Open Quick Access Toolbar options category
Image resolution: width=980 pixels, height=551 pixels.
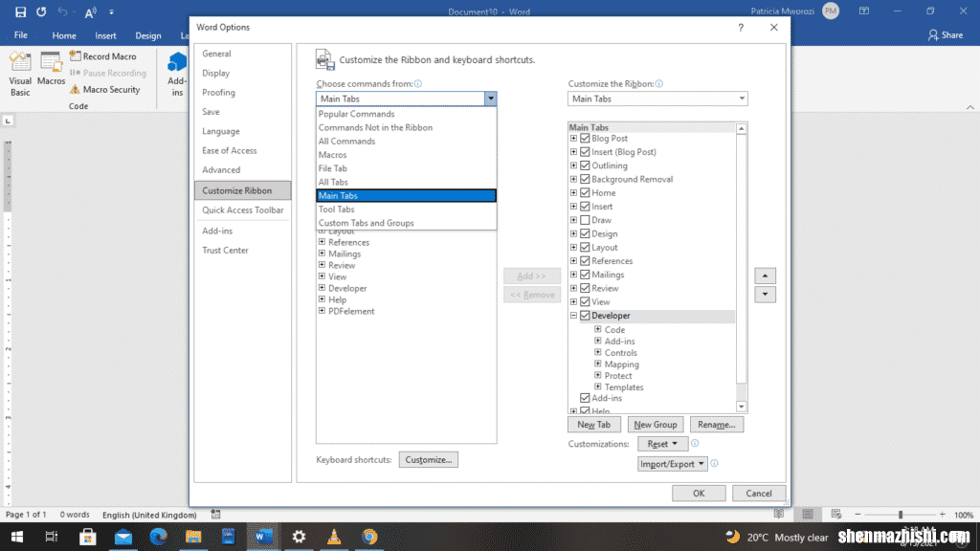point(242,209)
